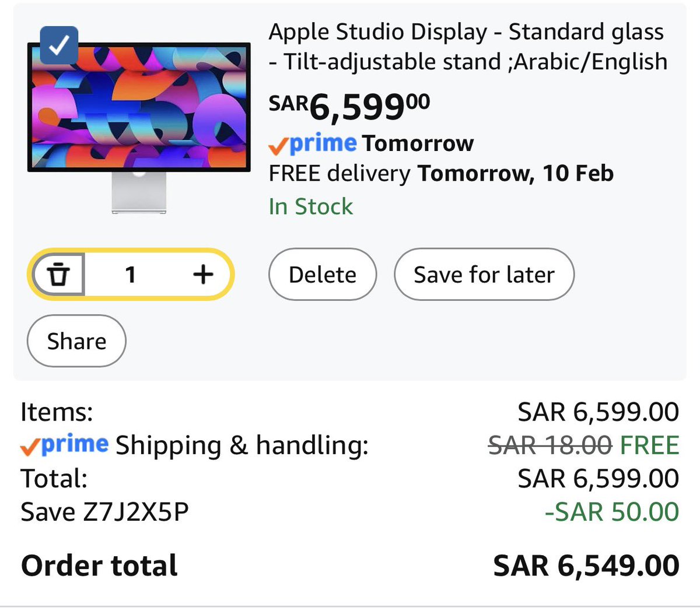This screenshot has width=700, height=614.
Task: Click the -SAR 50.00 discount amount
Action: click(611, 512)
